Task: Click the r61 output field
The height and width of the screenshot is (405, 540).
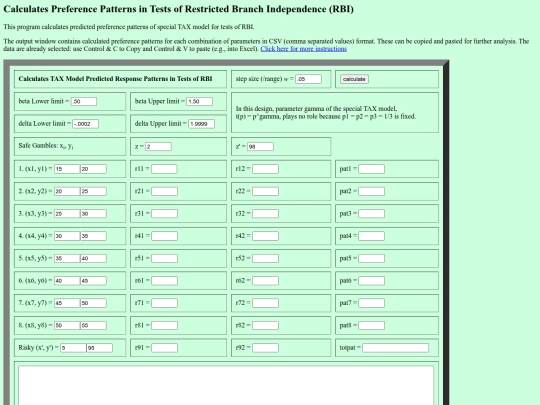Action: point(164,281)
